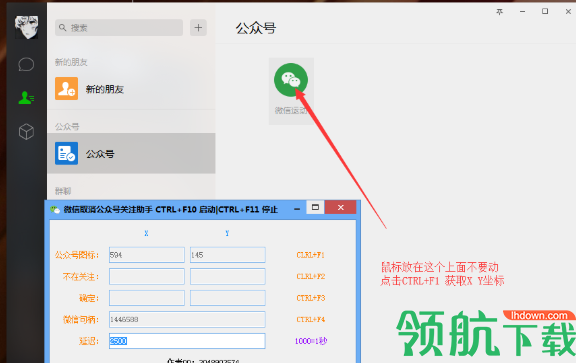576x363 pixels.
Task: Maximize the WeChat main window
Action: [545, 11]
